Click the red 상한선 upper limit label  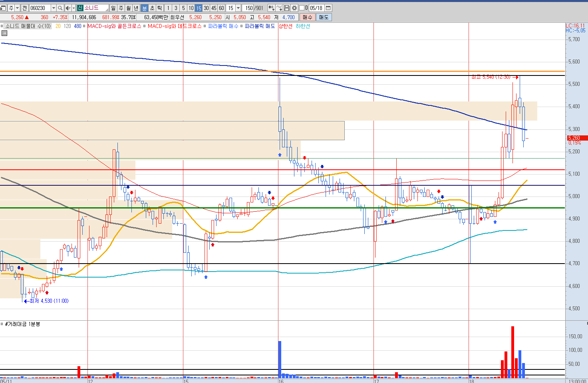[x=285, y=26]
